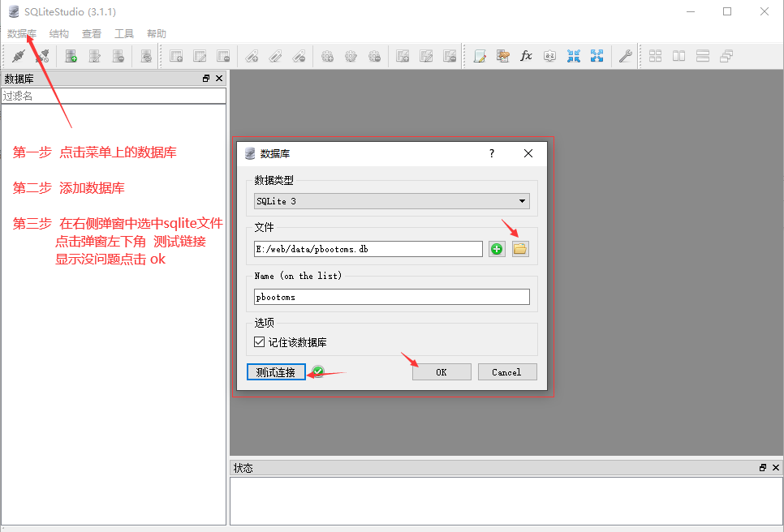Float the 数据库 side panel

[x=206, y=79]
